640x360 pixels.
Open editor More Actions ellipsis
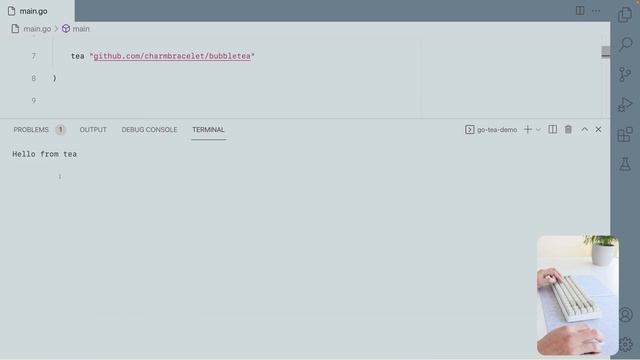(x=596, y=11)
